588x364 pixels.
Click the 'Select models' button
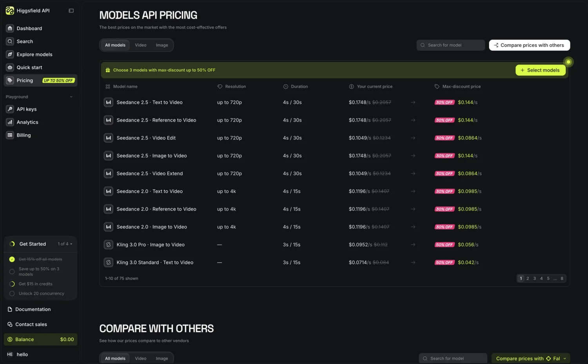(x=540, y=70)
